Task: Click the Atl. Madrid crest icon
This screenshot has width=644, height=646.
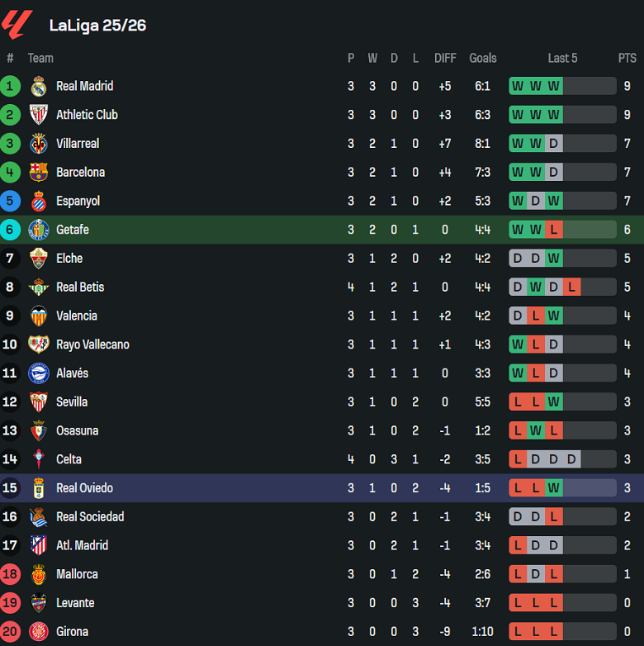Action: click(x=38, y=545)
